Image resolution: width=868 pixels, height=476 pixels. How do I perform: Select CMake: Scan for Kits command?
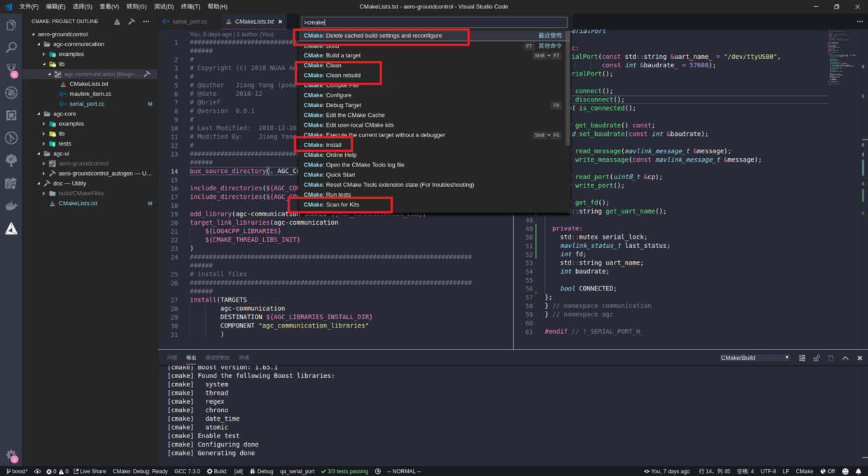(x=433, y=204)
